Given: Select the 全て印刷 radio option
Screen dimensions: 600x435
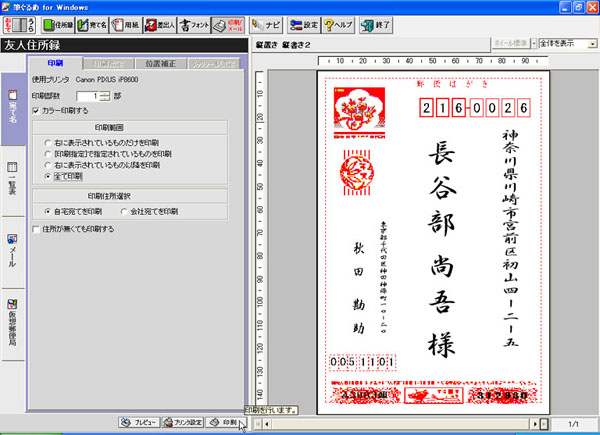Looking at the screenshot, I should click(48, 175).
